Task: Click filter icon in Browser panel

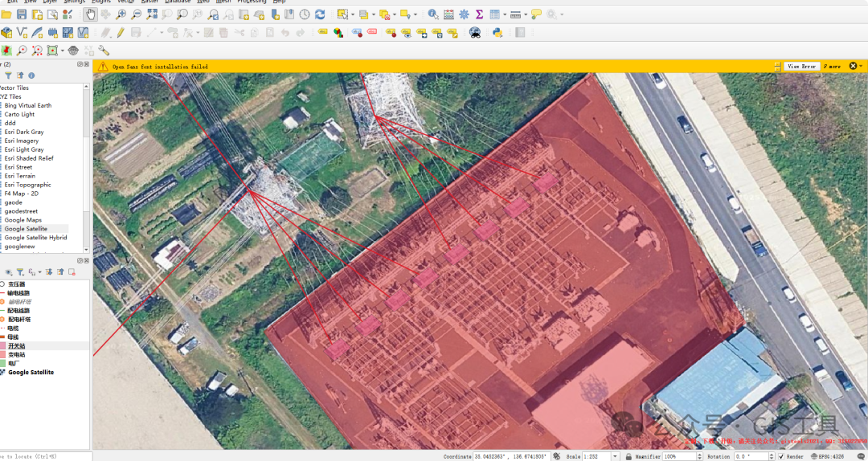Action: [8, 75]
